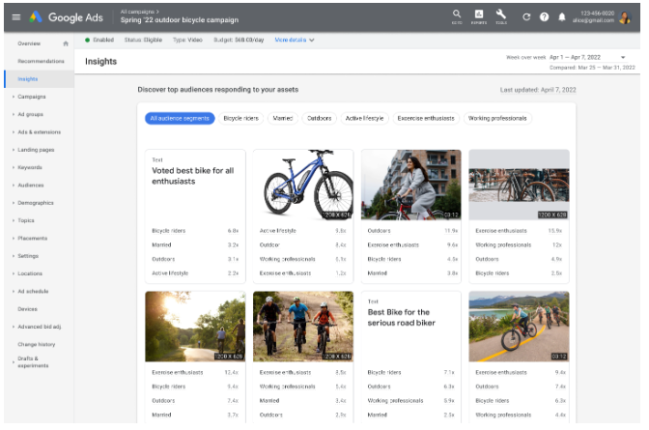Toggle the Bicycle riders filter chip
The image size is (649, 430).
[x=240, y=118]
